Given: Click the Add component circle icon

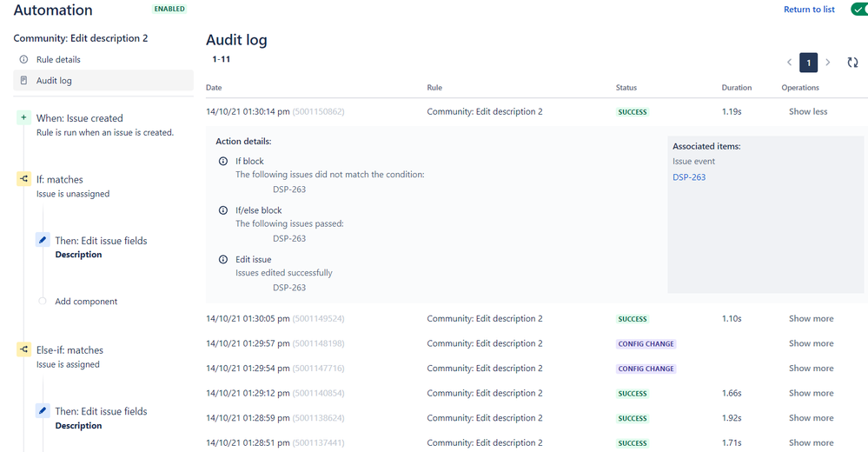Looking at the screenshot, I should (x=43, y=301).
